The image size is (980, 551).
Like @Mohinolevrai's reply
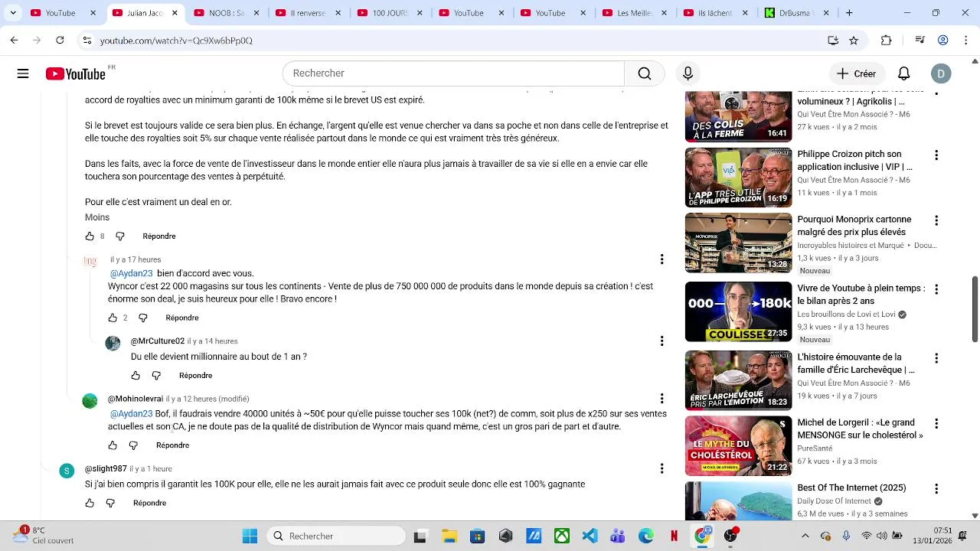[x=113, y=445]
